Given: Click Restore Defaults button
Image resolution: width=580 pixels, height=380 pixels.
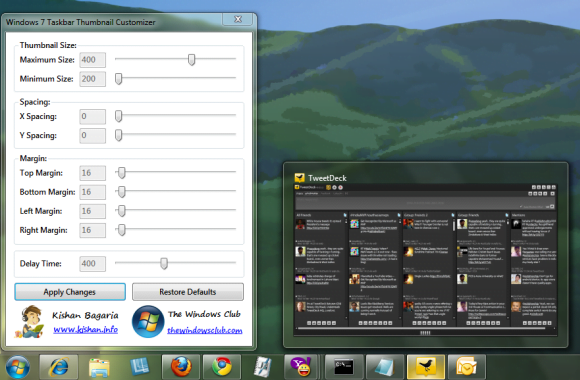Looking at the screenshot, I should tap(188, 292).
